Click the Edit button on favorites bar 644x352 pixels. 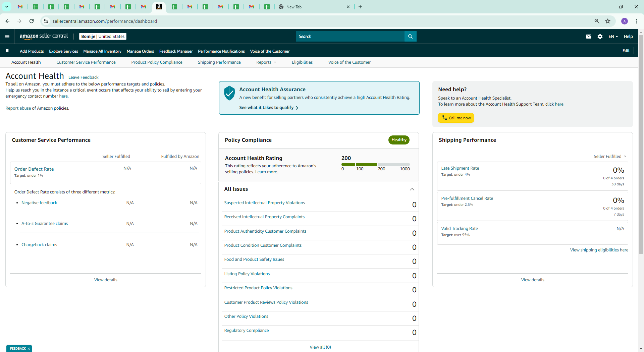pos(626,51)
